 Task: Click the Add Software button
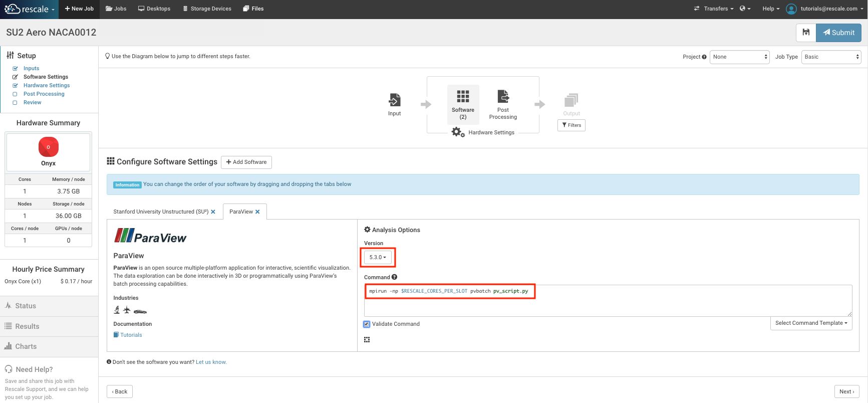tap(246, 162)
